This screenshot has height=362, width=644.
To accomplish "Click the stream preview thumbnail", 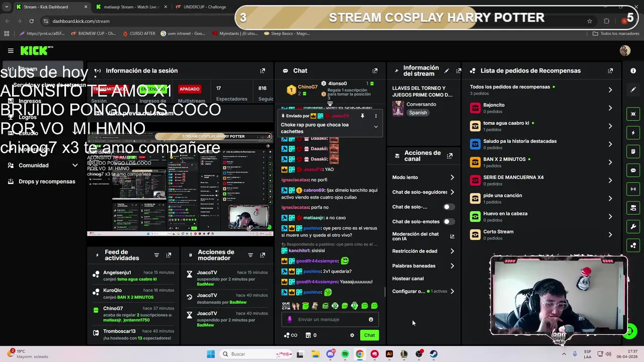I will click(180, 184).
